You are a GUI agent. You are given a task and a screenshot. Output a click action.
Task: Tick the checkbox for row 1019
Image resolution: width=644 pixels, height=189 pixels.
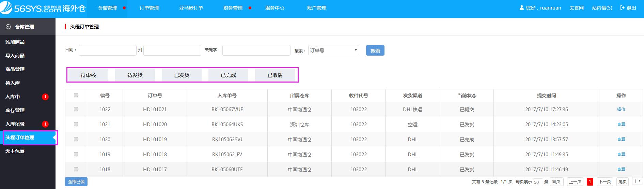coord(76,154)
